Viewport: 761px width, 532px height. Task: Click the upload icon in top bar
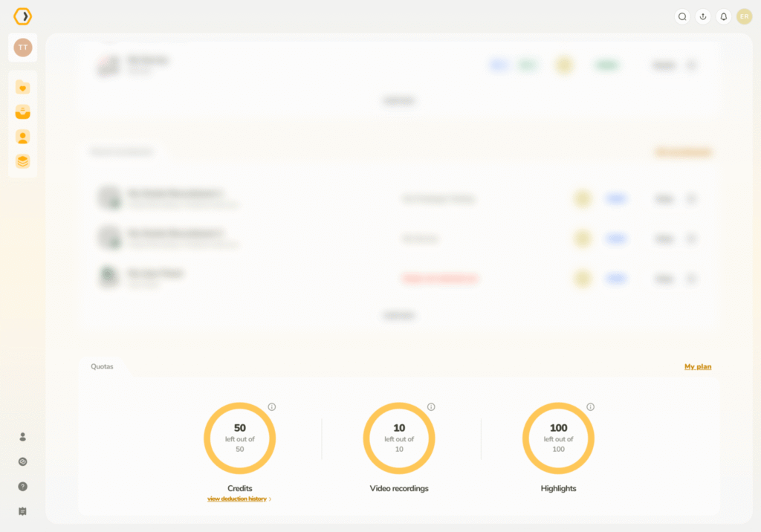click(703, 16)
